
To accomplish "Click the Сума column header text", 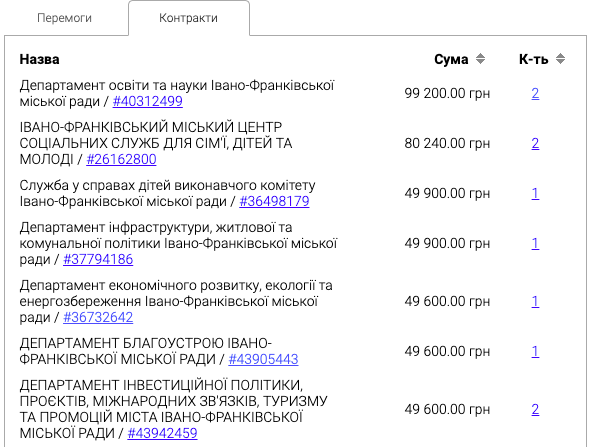I will 451,59.
